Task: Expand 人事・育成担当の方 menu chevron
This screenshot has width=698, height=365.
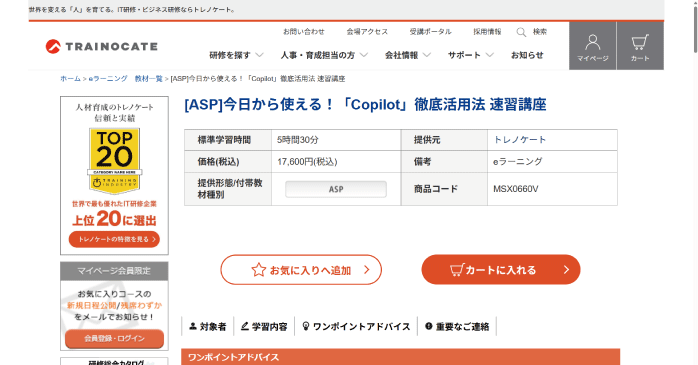Action: tap(364, 55)
